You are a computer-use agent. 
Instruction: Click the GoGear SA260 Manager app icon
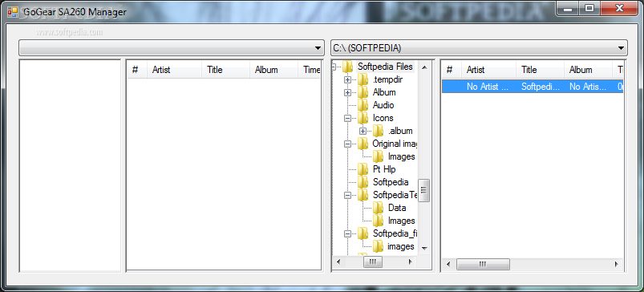pos(13,12)
